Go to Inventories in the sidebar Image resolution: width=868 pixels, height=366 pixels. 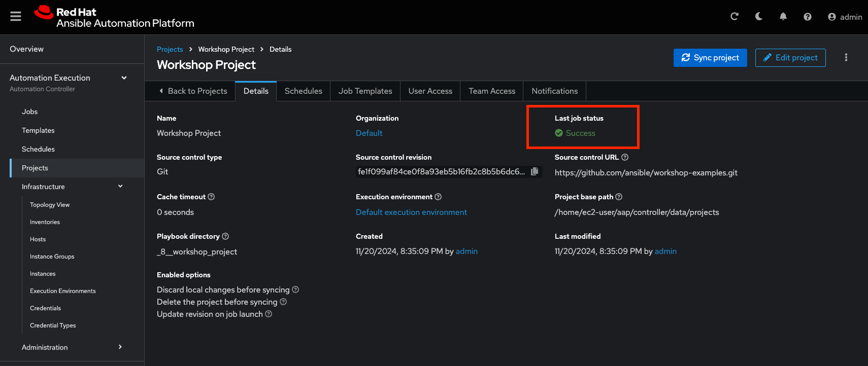(45, 222)
